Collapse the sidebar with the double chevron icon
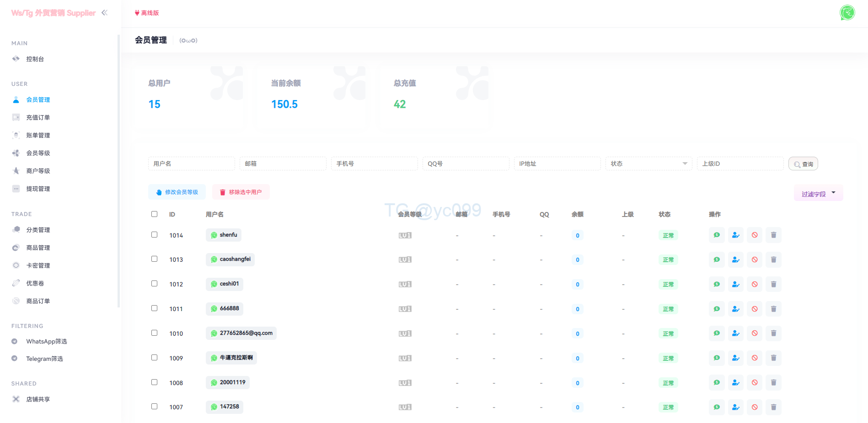The image size is (868, 423). click(x=105, y=13)
